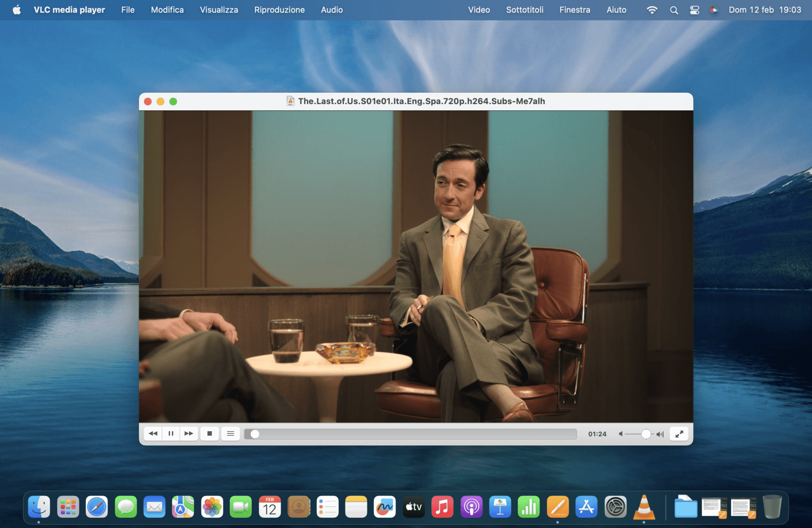Zoom the VLC window with green button
Viewport: 812px width, 528px height.
(173, 102)
